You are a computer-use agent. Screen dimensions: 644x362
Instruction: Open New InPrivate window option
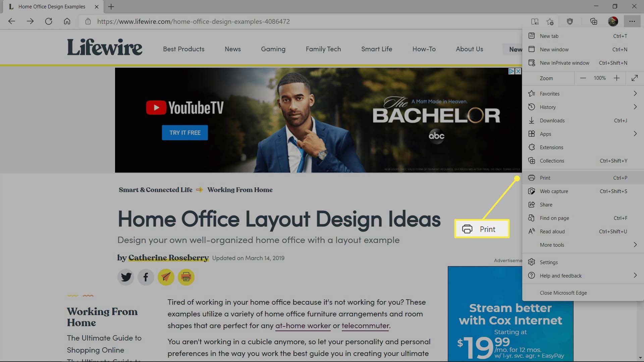(565, 63)
